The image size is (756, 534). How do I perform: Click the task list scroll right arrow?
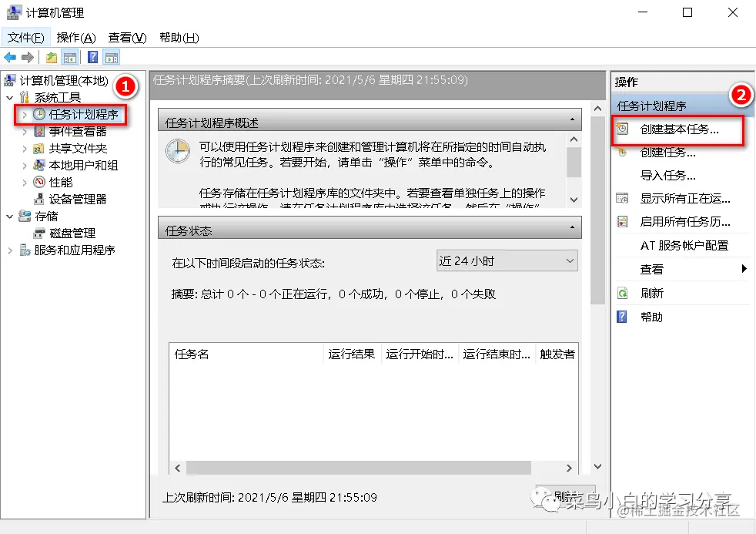[569, 468]
